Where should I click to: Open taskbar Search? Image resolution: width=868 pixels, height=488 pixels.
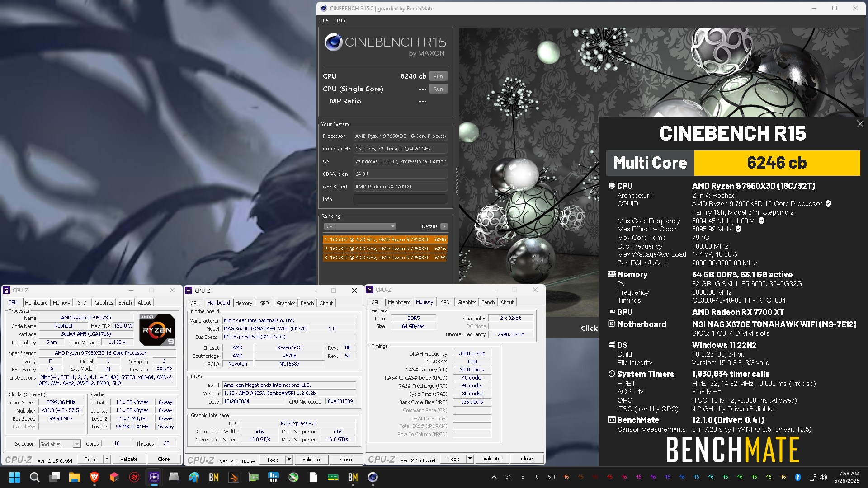34,477
